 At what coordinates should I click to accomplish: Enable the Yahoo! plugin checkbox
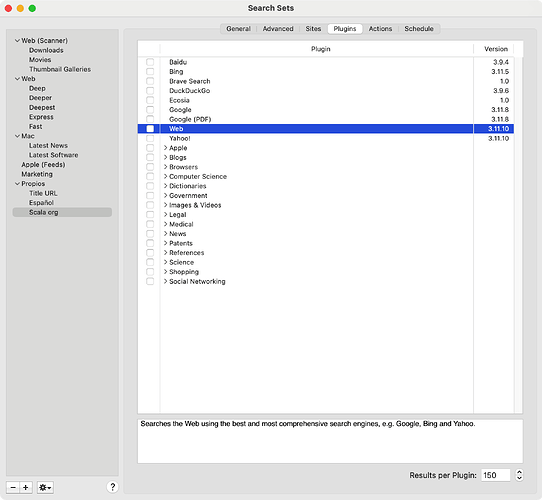[150, 138]
